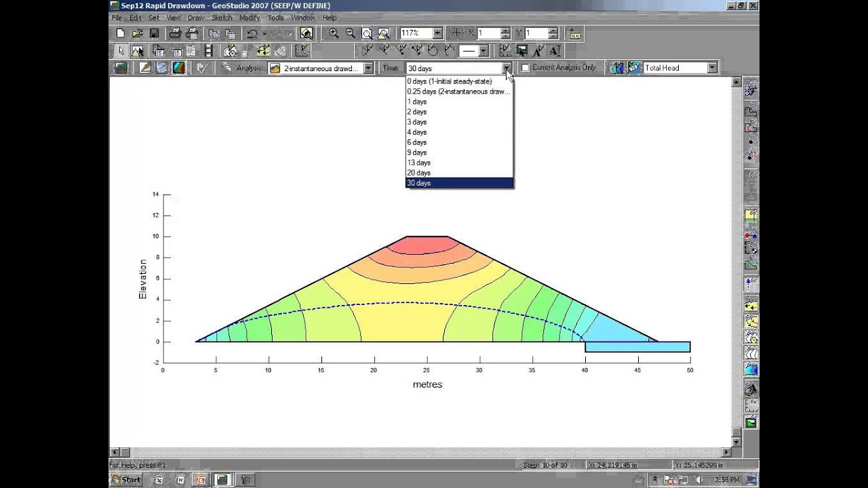
Task: Click the horizontal scrollbar right arrow
Action: click(727, 452)
